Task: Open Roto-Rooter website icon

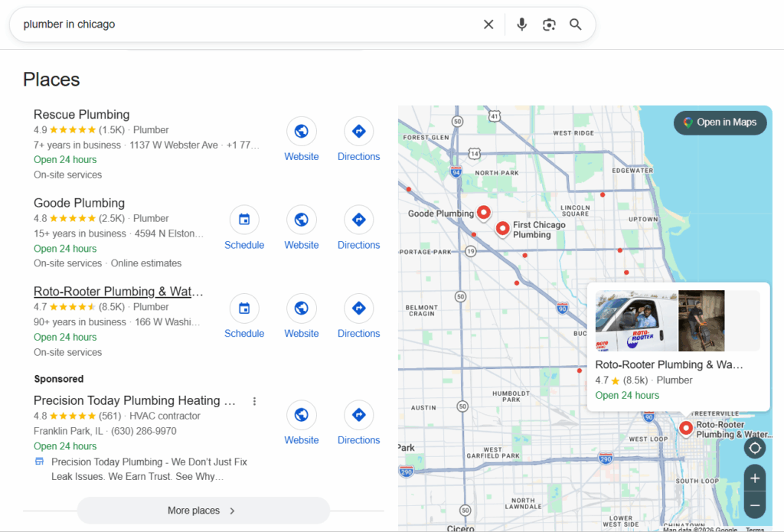Action: (301, 308)
